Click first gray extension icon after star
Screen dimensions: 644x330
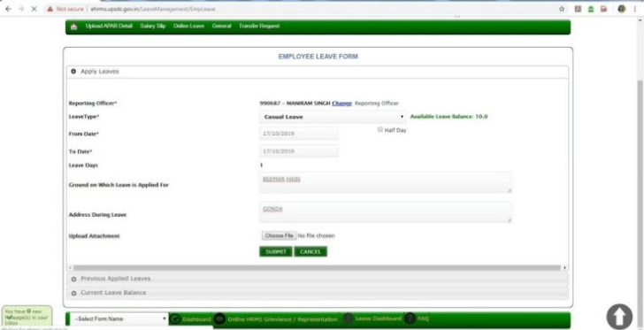[578, 9]
